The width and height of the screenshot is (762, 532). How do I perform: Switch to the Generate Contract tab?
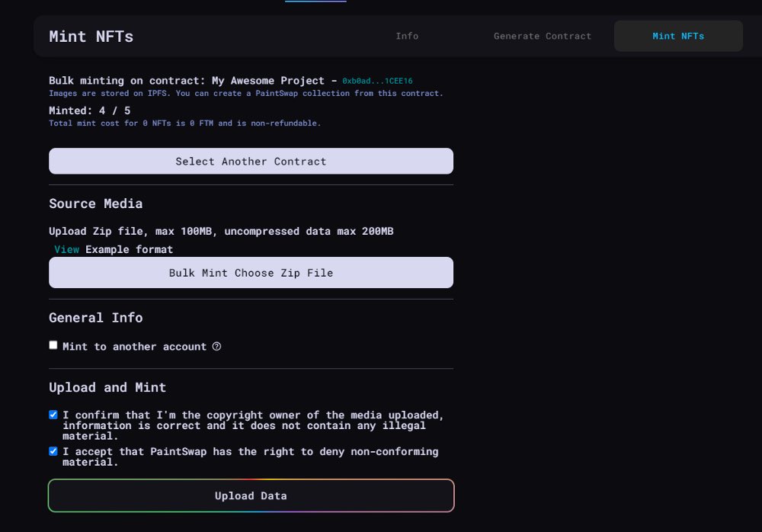[543, 36]
